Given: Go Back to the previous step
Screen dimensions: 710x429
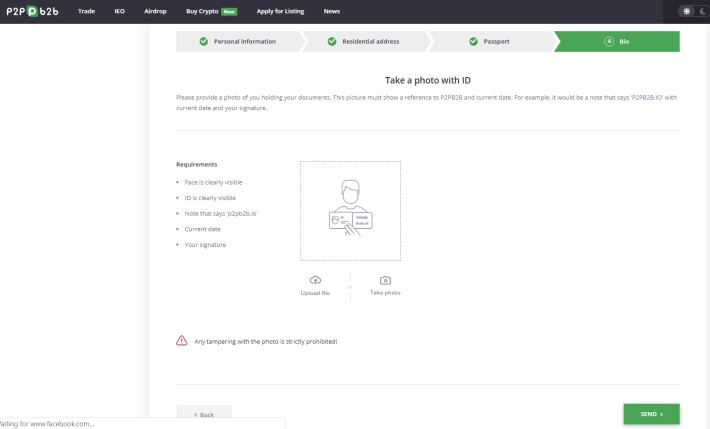Looking at the screenshot, I should (204, 415).
